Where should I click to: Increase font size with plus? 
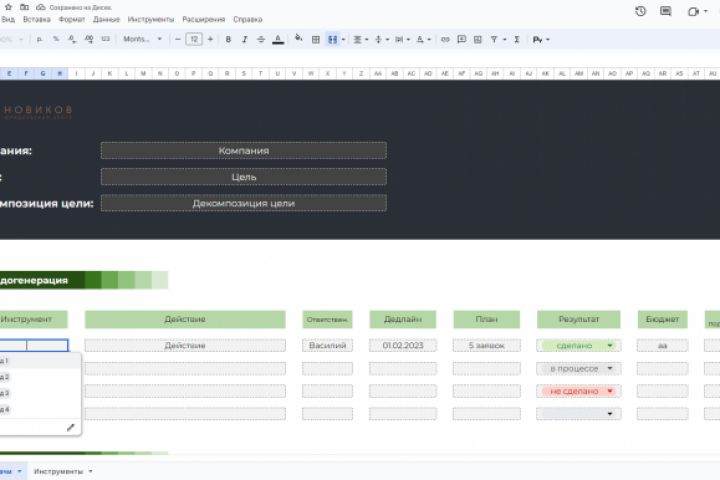[210, 40]
